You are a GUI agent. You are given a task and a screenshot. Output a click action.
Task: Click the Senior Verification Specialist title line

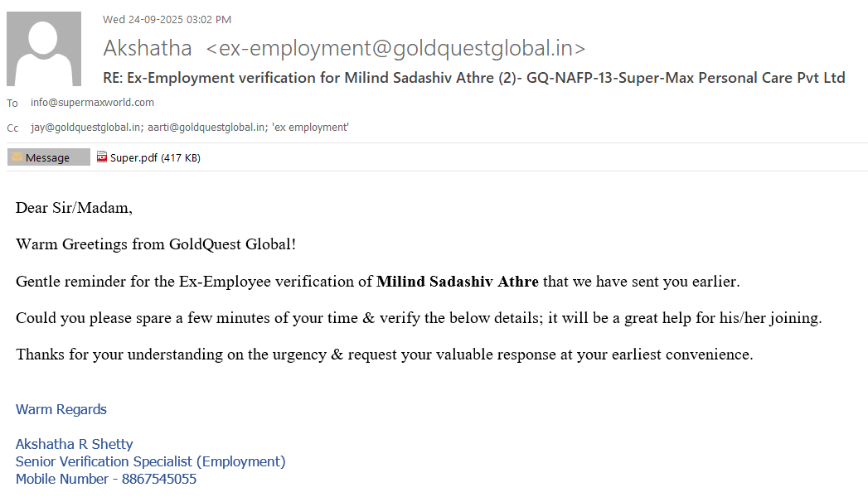point(150,461)
